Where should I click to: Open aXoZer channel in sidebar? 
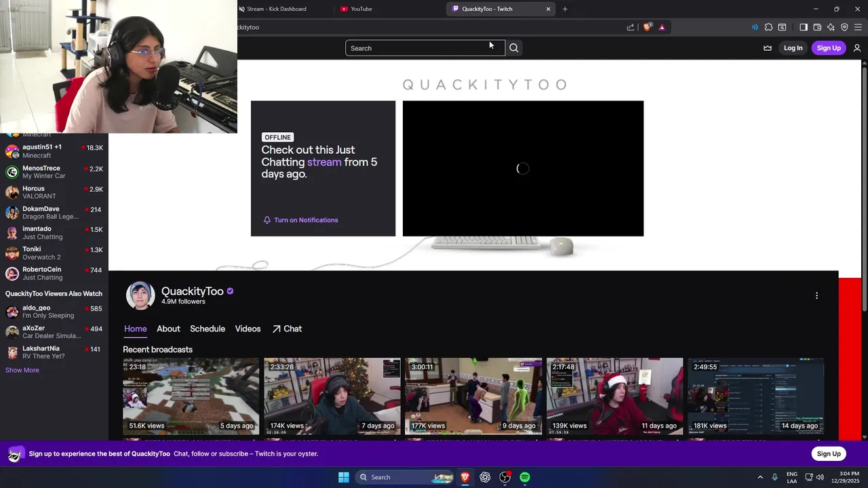coord(54,332)
